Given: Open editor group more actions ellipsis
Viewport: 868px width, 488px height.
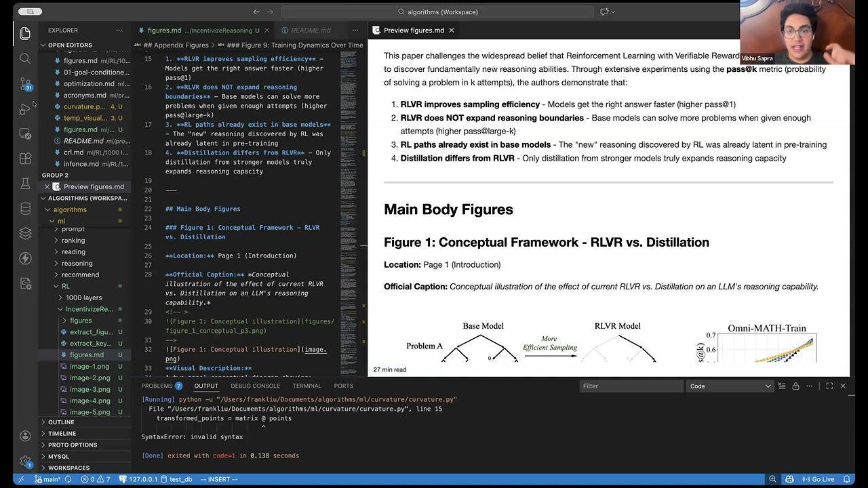Looking at the screenshot, I should tap(355, 30).
